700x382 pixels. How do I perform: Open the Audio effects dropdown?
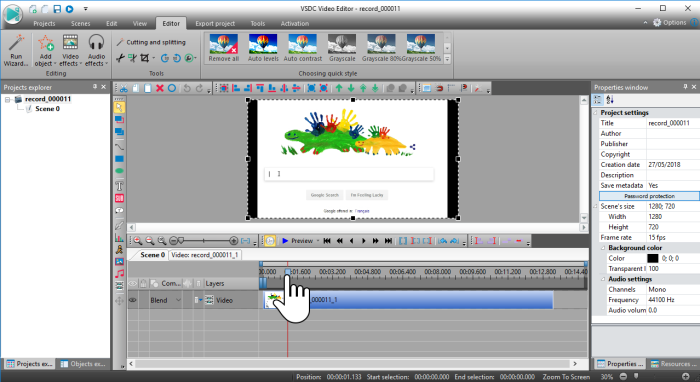[96, 50]
